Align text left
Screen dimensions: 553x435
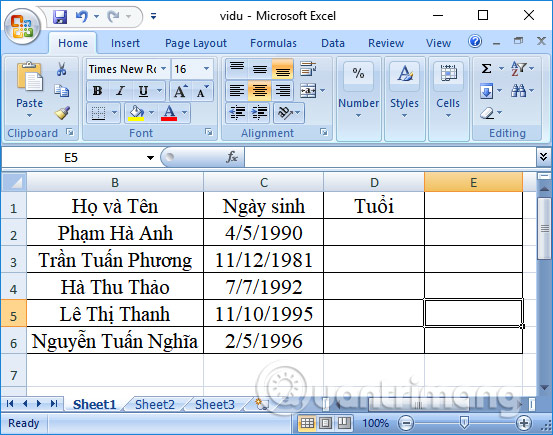(x=237, y=91)
